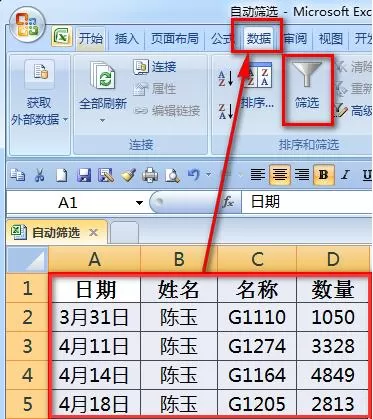Open print preview magnifier icon
The width and height of the screenshot is (373, 419).
click(173, 175)
